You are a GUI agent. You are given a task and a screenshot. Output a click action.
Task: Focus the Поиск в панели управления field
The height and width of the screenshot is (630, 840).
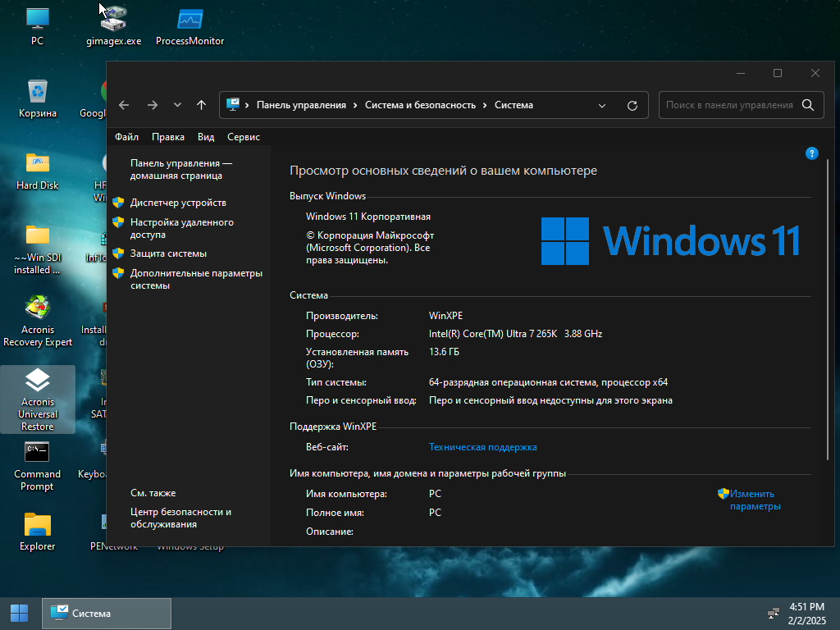[x=729, y=105]
